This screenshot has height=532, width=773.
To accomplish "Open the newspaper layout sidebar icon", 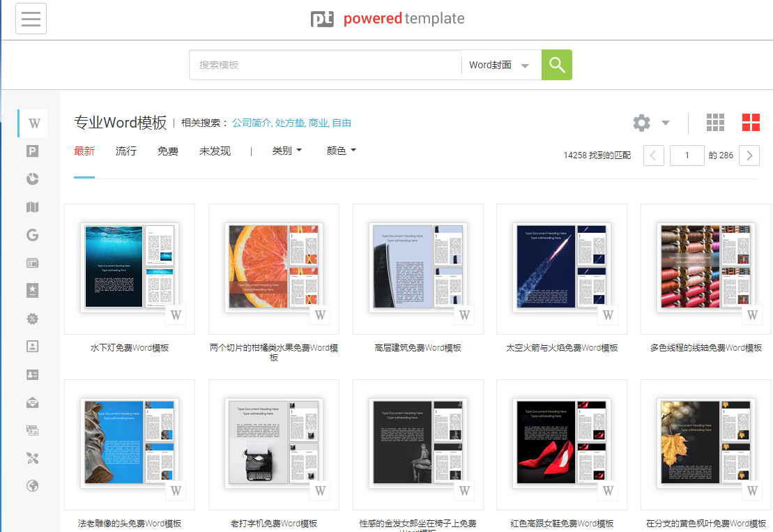I will coord(33,263).
